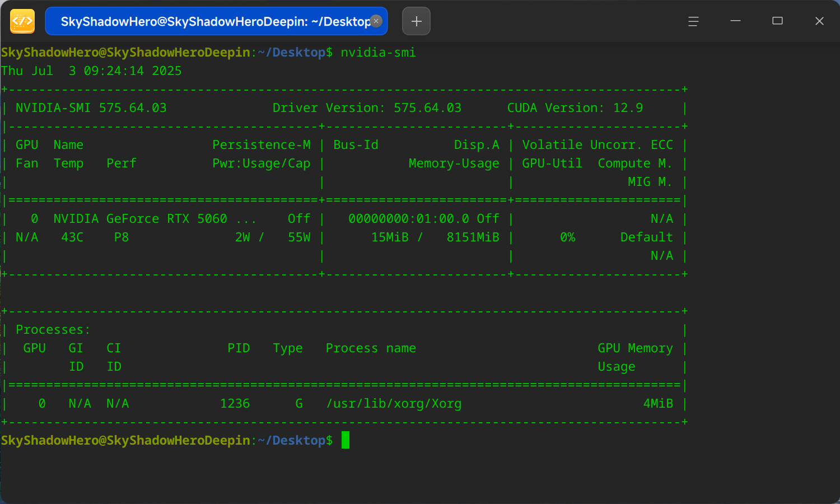This screenshot has height=504, width=840.
Task: Click the GPU Memory column header
Action: point(635,348)
